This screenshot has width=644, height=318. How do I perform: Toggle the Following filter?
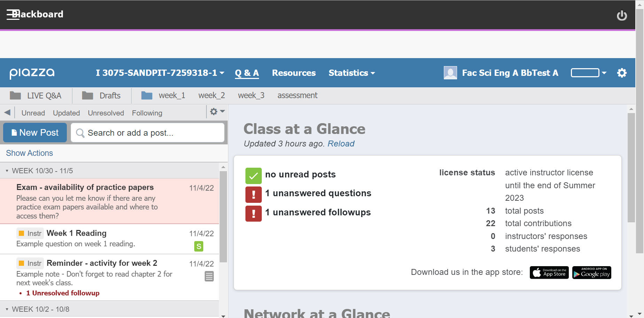point(147,113)
